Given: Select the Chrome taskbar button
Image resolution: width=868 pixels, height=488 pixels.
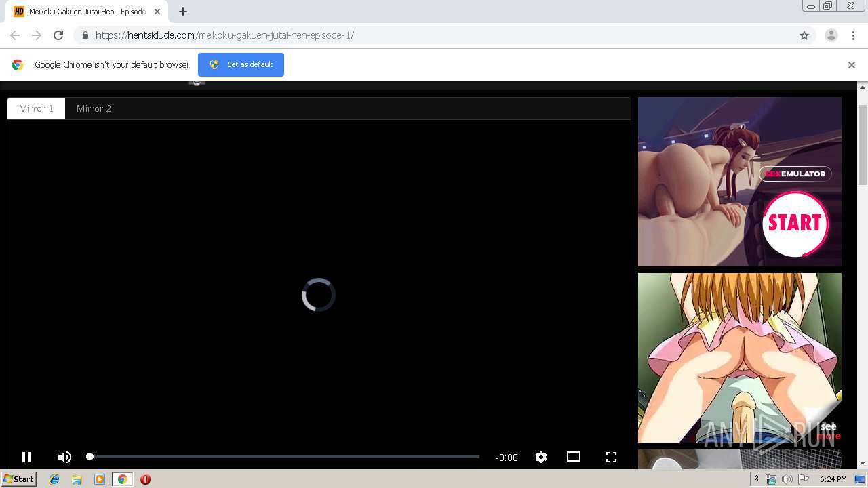Looking at the screenshot, I should (123, 479).
